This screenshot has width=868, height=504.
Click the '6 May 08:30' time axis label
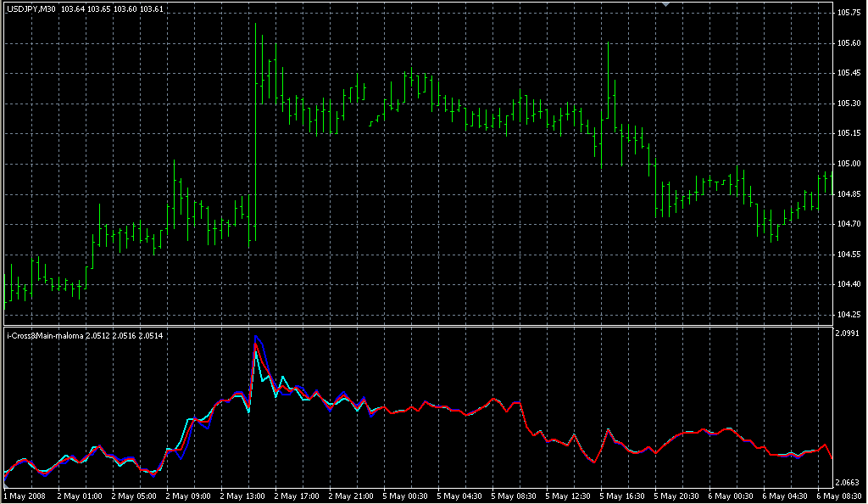tap(841, 496)
